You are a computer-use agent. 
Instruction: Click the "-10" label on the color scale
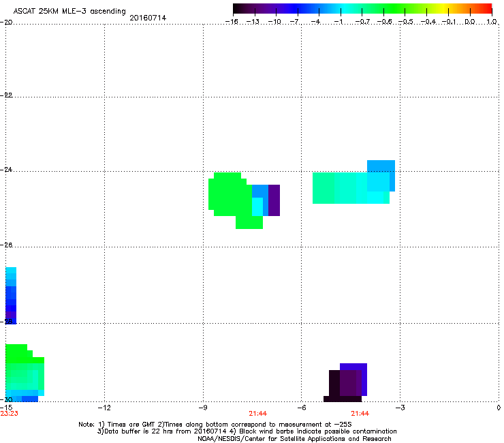coord(274,22)
